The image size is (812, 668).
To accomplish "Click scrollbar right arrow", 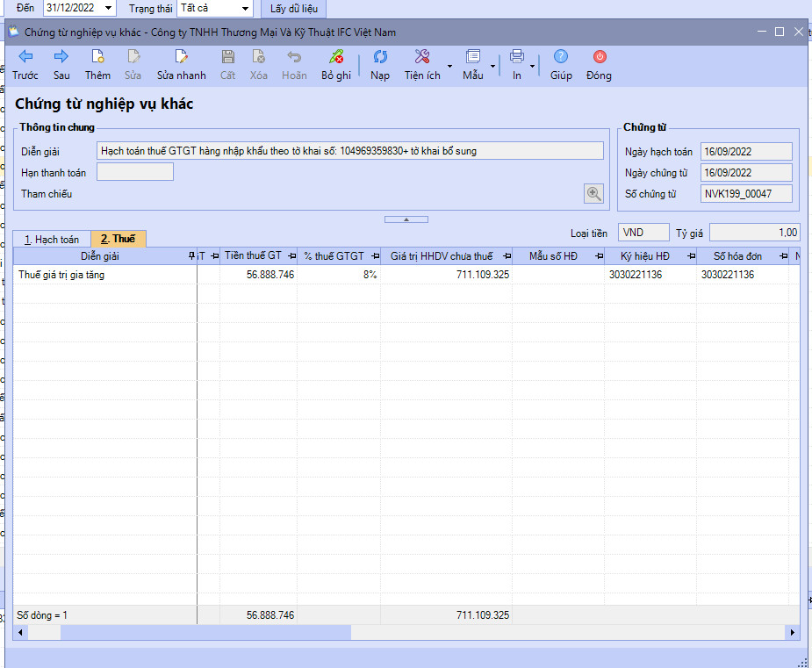I will pyautogui.click(x=793, y=632).
